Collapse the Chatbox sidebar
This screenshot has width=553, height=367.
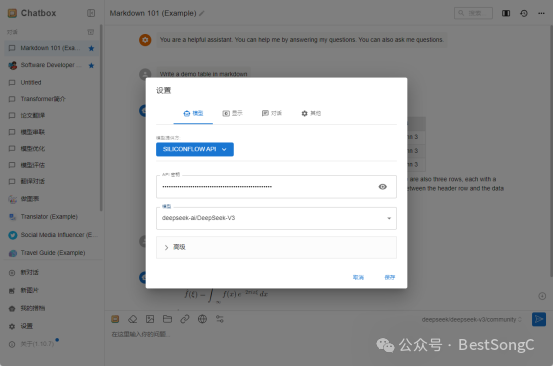(x=91, y=13)
